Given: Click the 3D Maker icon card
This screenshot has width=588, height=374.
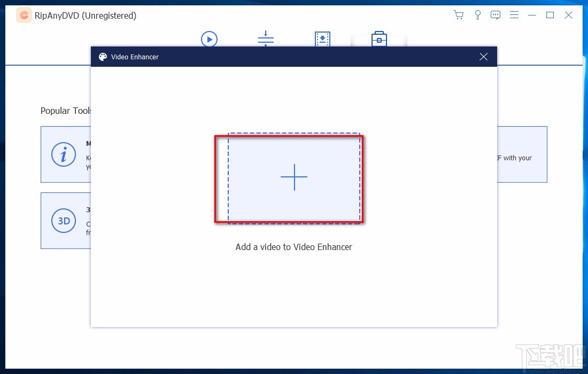Looking at the screenshot, I should point(66,221).
